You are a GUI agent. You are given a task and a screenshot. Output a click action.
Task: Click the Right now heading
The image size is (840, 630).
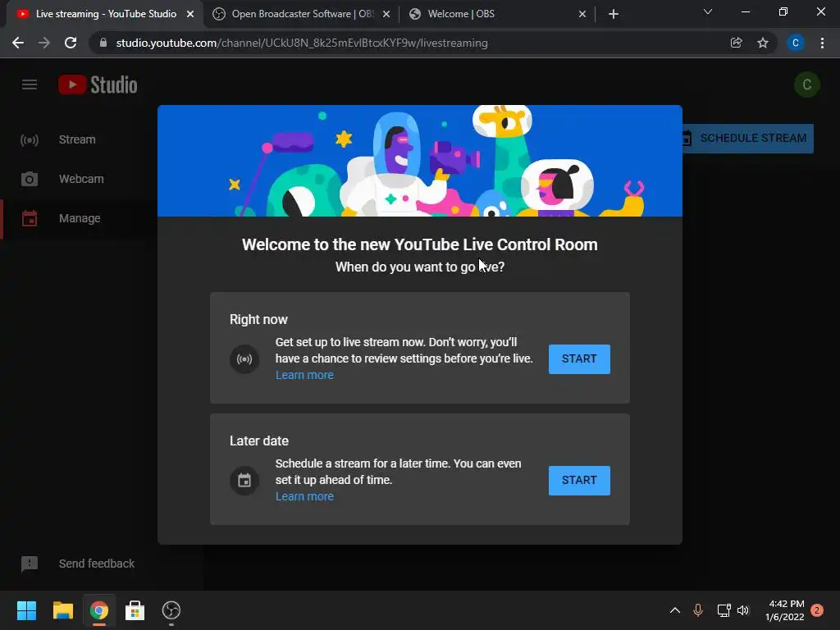(258, 320)
